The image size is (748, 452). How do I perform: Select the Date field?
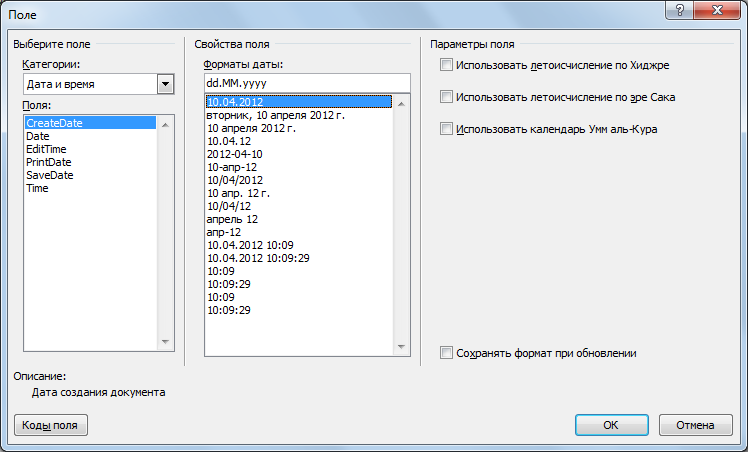[90, 136]
